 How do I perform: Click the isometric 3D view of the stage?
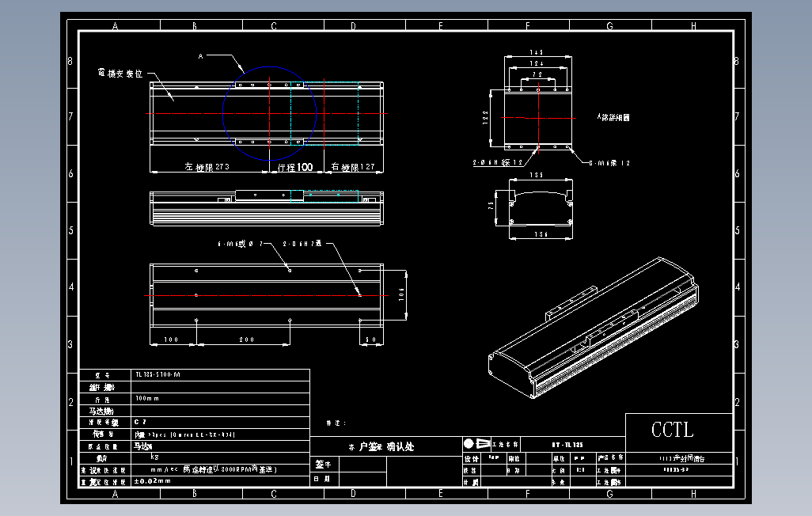point(594,328)
